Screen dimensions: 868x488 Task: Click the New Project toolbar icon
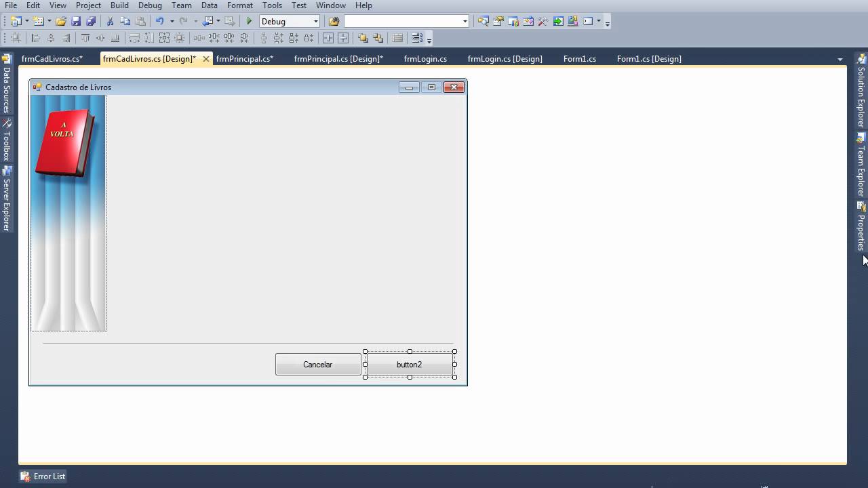click(16, 21)
